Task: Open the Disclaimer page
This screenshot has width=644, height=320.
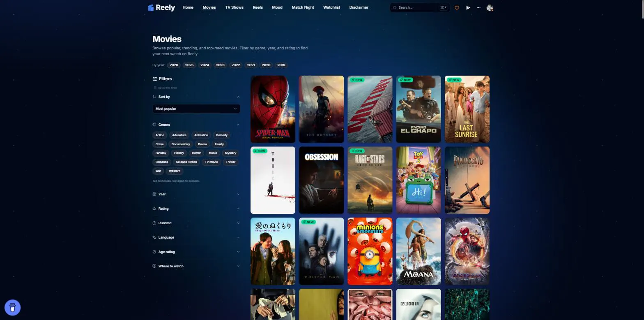Action: [x=359, y=7]
